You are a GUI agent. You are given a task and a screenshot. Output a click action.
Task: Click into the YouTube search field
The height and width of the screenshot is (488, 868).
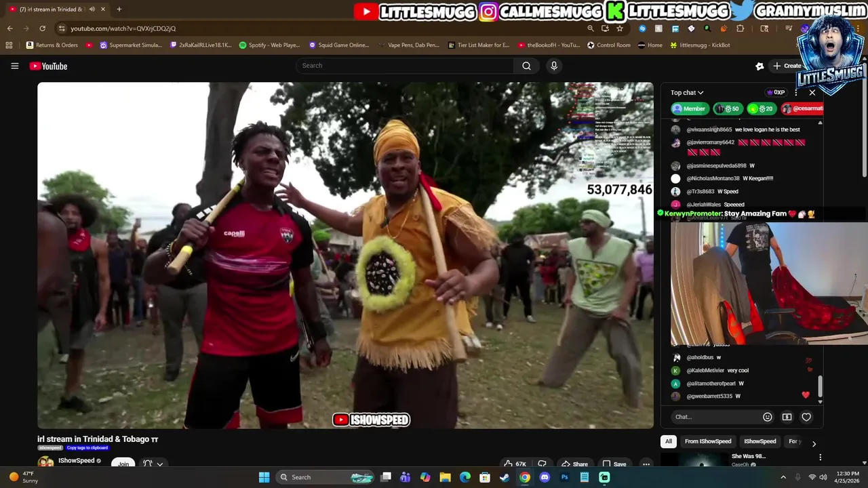tap(404, 66)
